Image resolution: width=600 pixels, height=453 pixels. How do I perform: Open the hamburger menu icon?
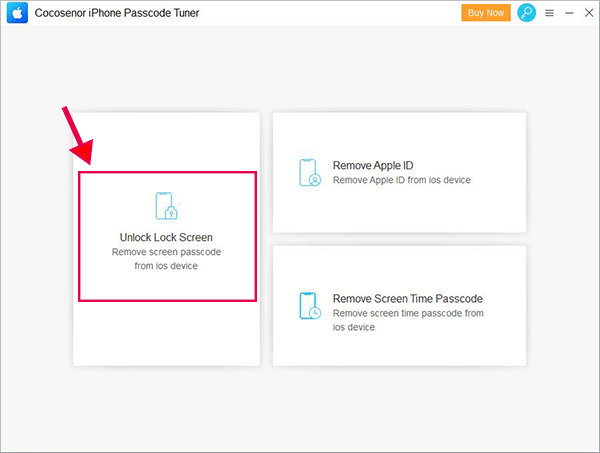point(549,13)
